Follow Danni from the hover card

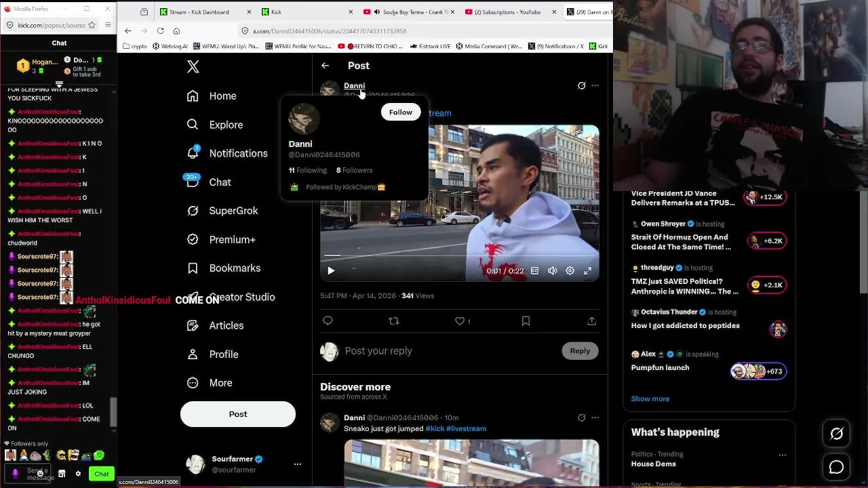[x=401, y=112]
